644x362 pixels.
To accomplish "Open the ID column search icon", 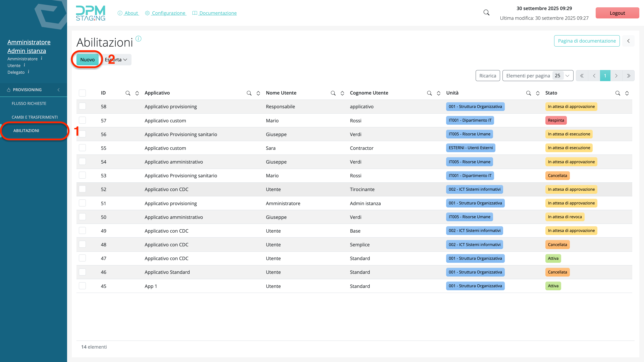I will pos(128,93).
